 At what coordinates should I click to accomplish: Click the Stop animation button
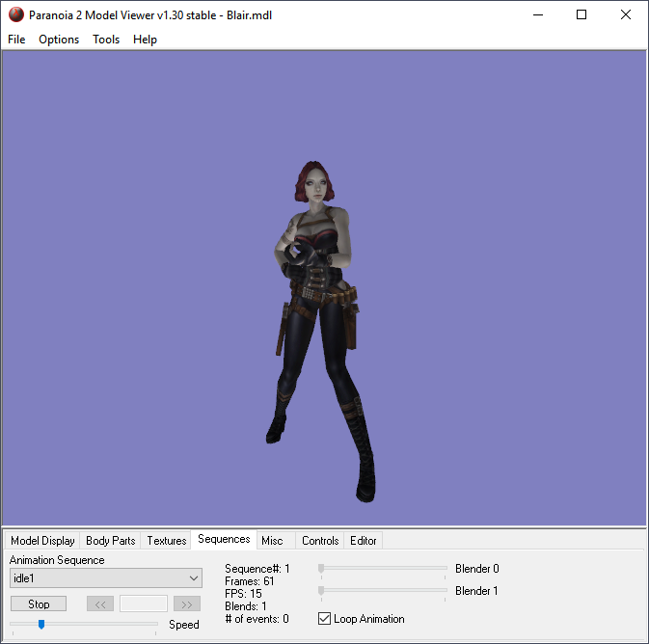pos(39,604)
